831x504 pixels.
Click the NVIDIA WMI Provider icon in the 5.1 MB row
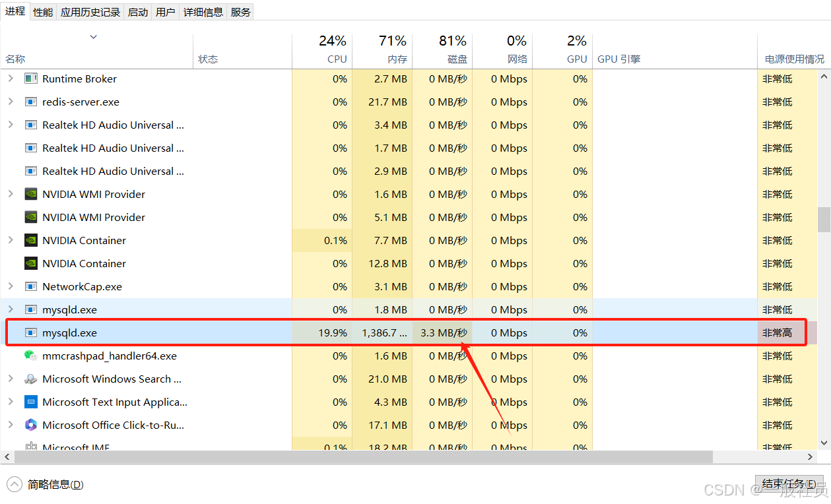pos(31,217)
